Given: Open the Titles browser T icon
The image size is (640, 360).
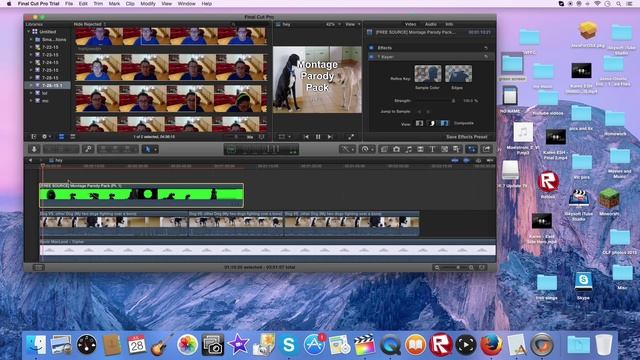Looking at the screenshot, I should (x=432, y=149).
